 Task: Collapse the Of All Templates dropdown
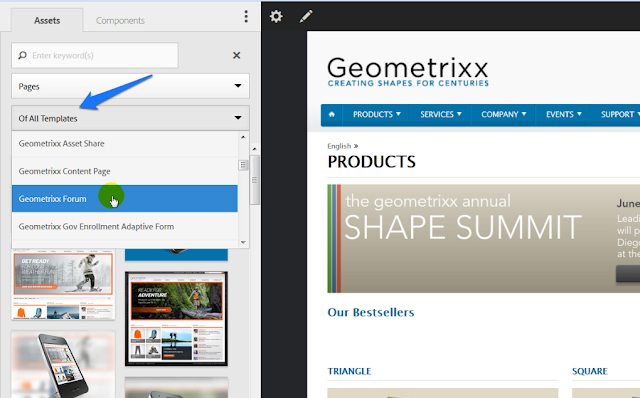(x=130, y=118)
